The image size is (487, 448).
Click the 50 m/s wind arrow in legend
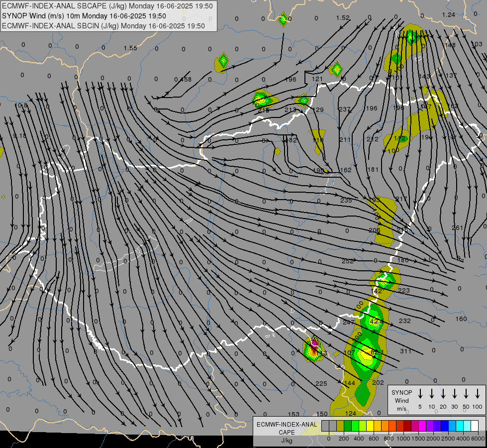coord(466,394)
